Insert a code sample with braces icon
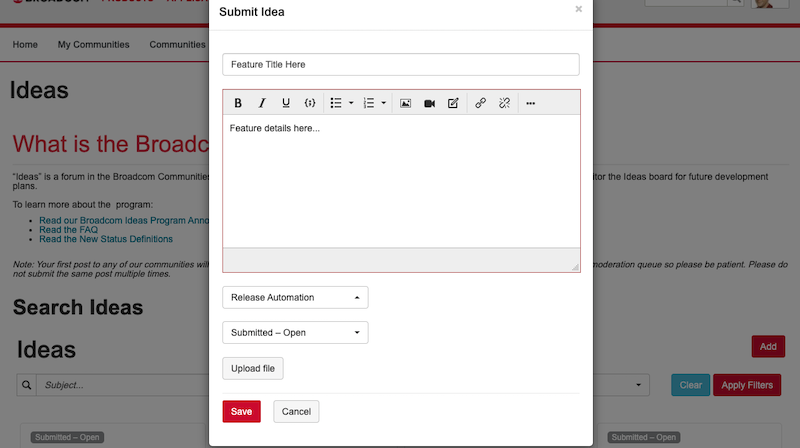 point(310,103)
